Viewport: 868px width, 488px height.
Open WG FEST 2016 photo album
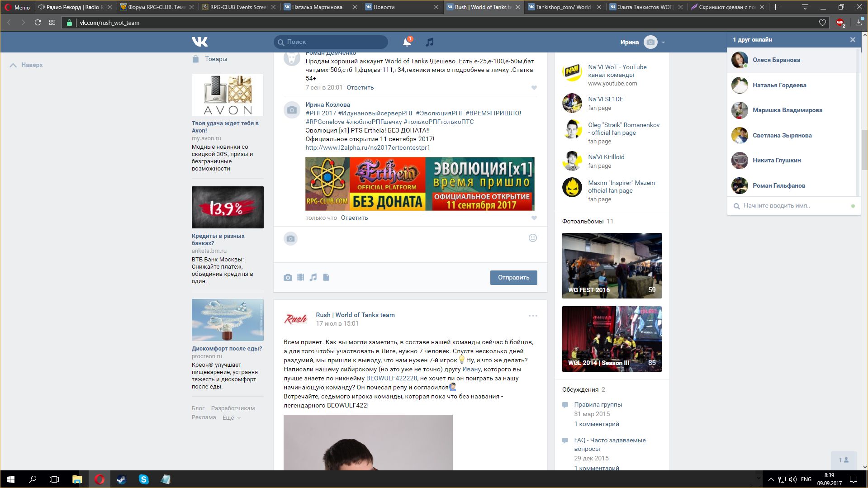pyautogui.click(x=612, y=265)
